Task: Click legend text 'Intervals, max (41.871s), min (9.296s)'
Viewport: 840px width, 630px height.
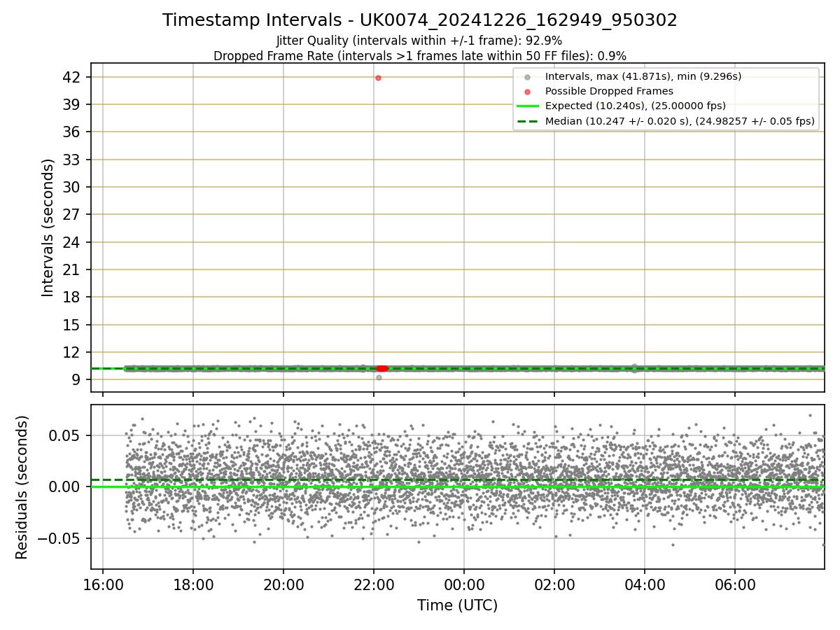Action: 643,76
